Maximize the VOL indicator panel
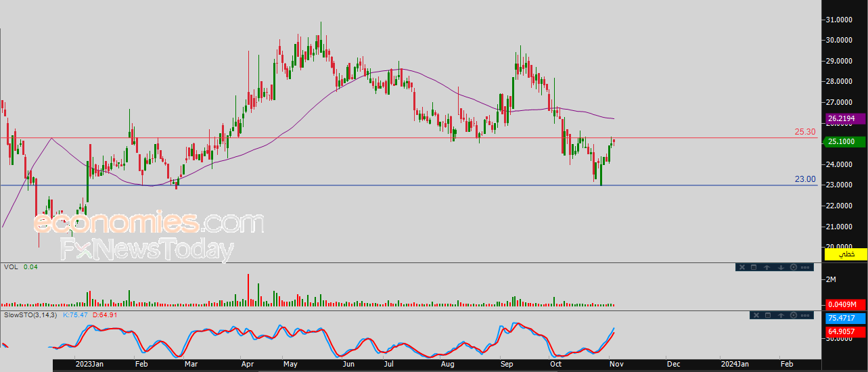 click(x=754, y=267)
